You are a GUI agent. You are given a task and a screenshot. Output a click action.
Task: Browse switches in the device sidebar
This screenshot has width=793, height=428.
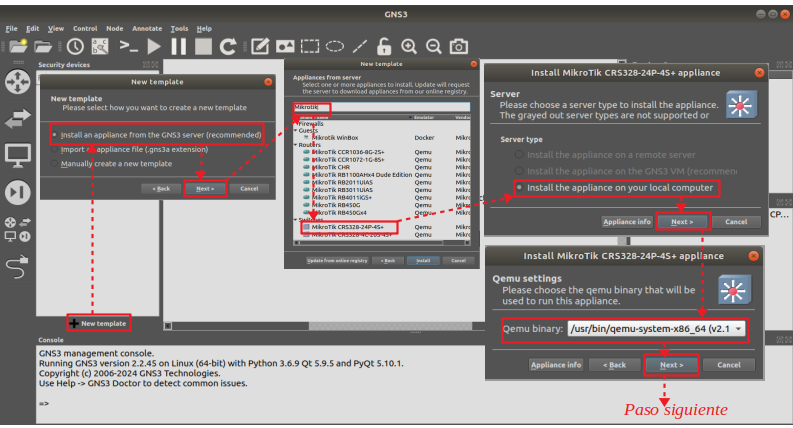[x=18, y=119]
